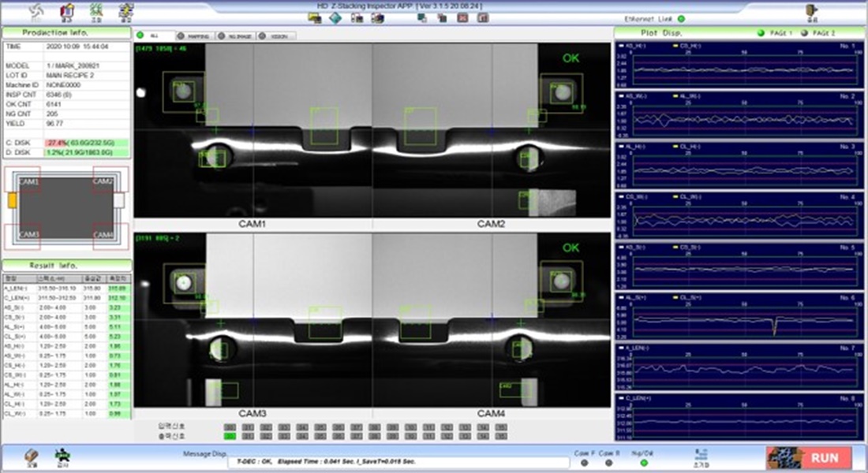Open the NG IMAGE tab
868x473 pixels.
[x=237, y=35]
